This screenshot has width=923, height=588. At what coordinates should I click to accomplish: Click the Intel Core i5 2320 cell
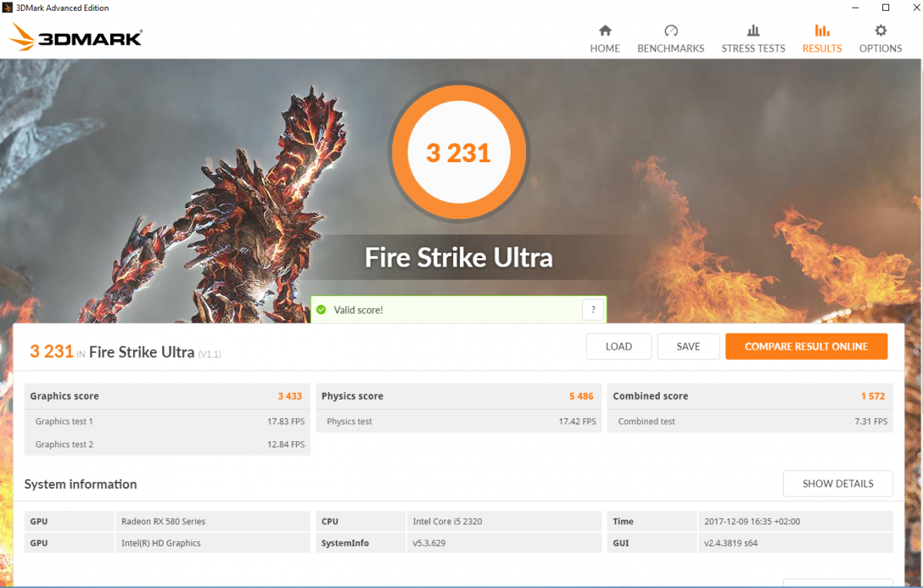coord(504,521)
